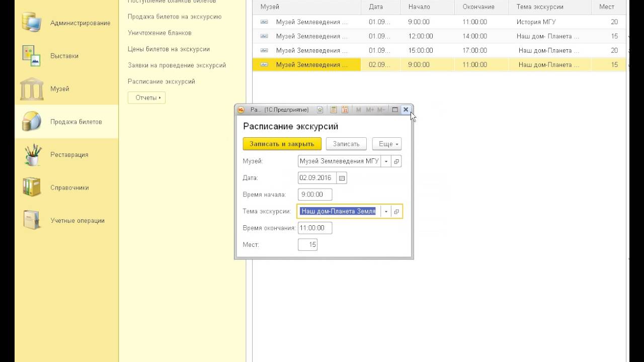Select the Музей building icon
644x362 pixels.
coord(31,89)
